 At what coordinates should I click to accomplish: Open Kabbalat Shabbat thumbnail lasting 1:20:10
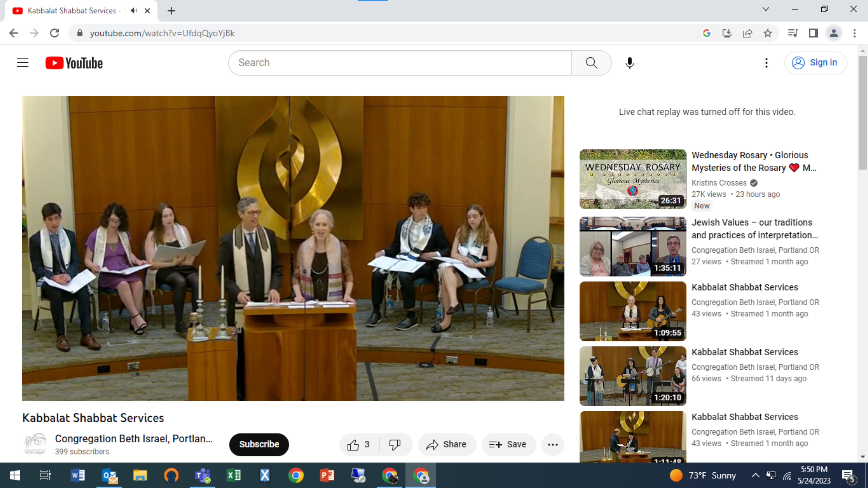coord(633,376)
